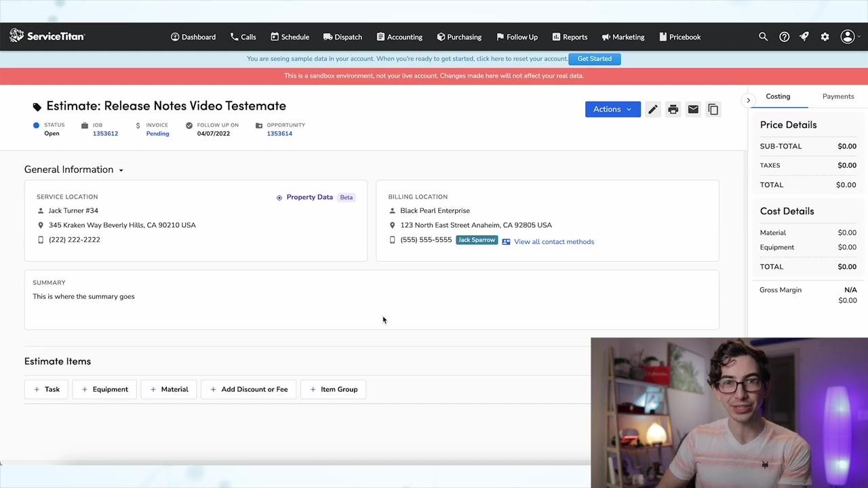The width and height of the screenshot is (868, 488).
Task: Open the settings gear icon
Action: 825,37
